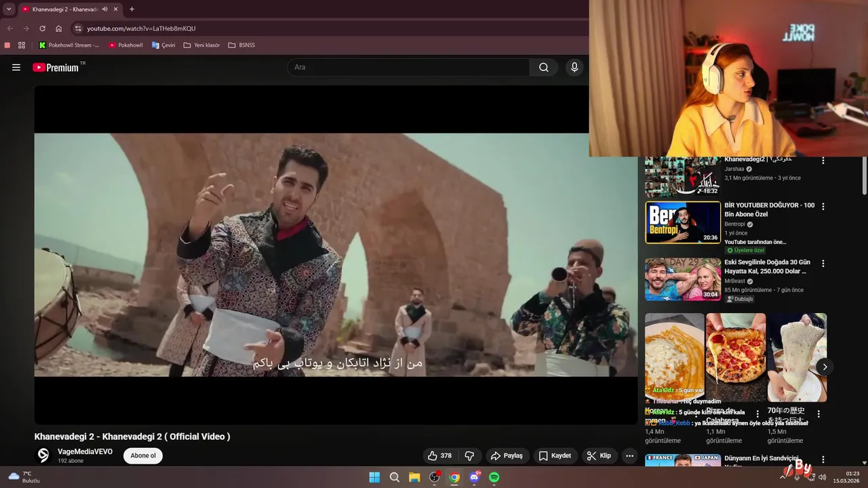Image resolution: width=868 pixels, height=488 pixels.
Task: Open the Jarshaa channel name
Action: [x=734, y=169]
